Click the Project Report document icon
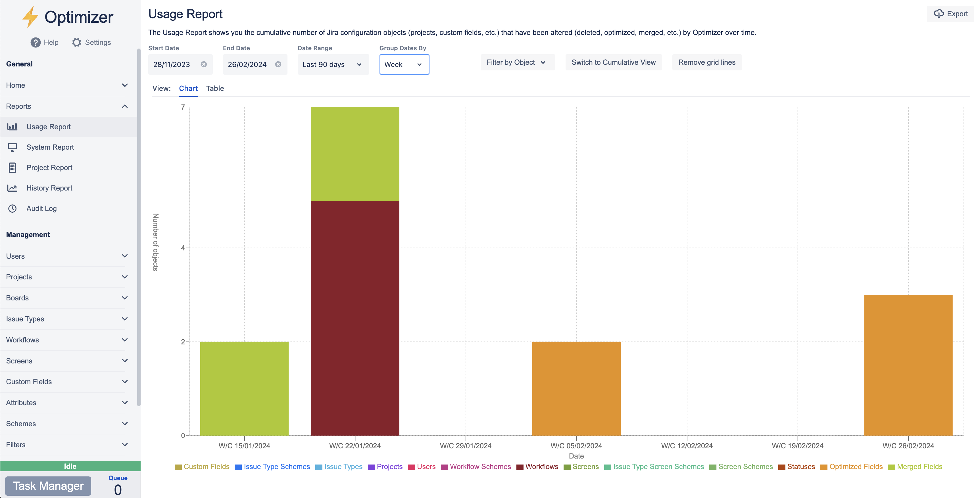980x498 pixels. [x=12, y=168]
